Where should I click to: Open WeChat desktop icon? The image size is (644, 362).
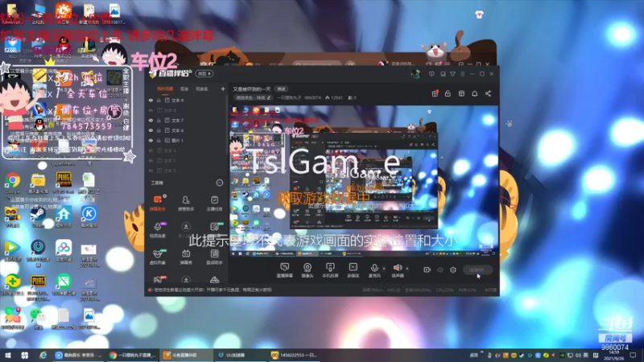pyautogui.click(x=38, y=319)
